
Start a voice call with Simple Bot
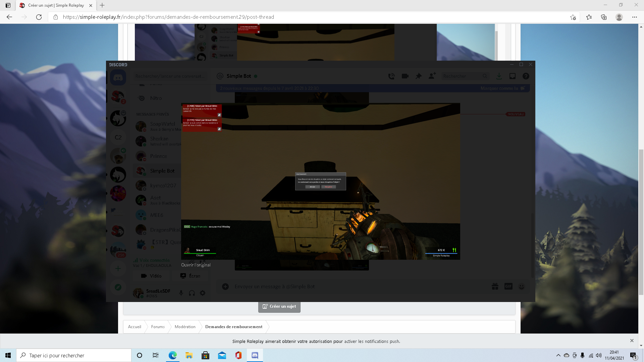point(391,76)
